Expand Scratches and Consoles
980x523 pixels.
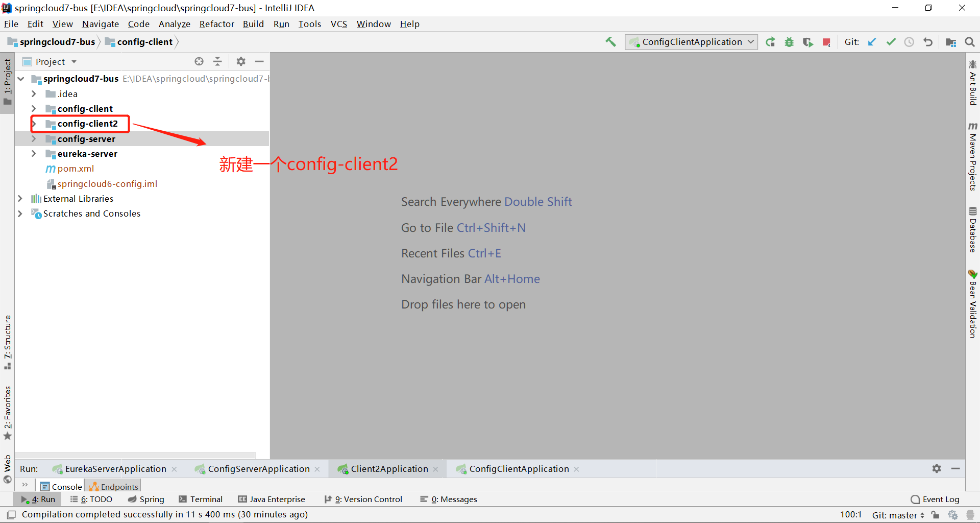[20, 213]
